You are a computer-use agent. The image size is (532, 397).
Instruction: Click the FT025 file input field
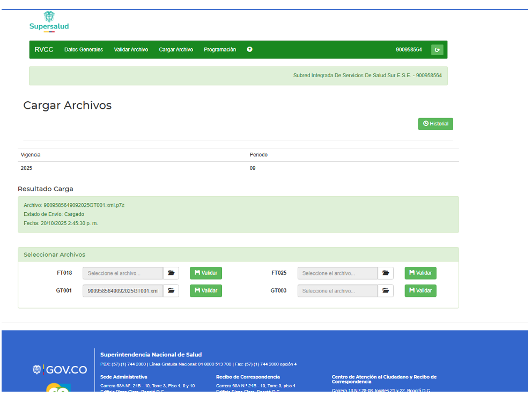[337, 273]
